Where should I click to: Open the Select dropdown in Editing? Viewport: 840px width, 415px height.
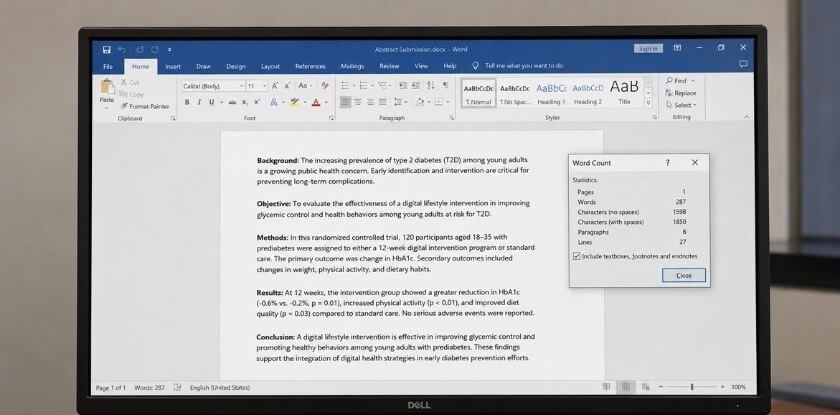point(681,105)
